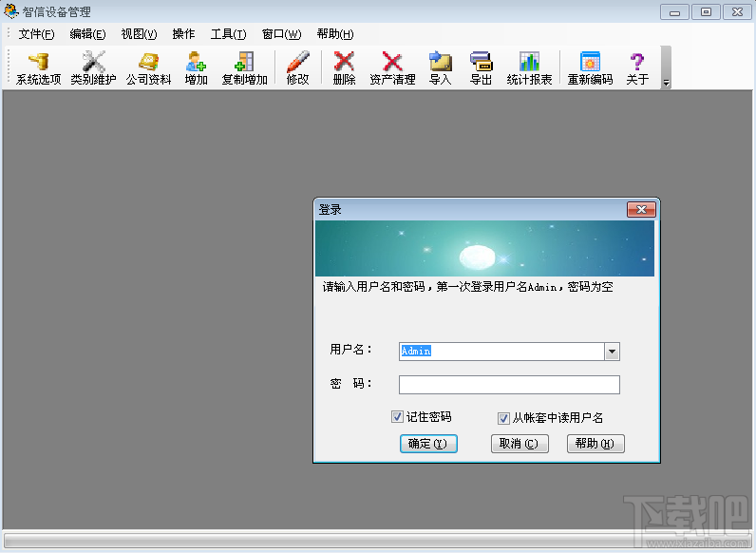Click the 删除 delete icon

click(344, 68)
